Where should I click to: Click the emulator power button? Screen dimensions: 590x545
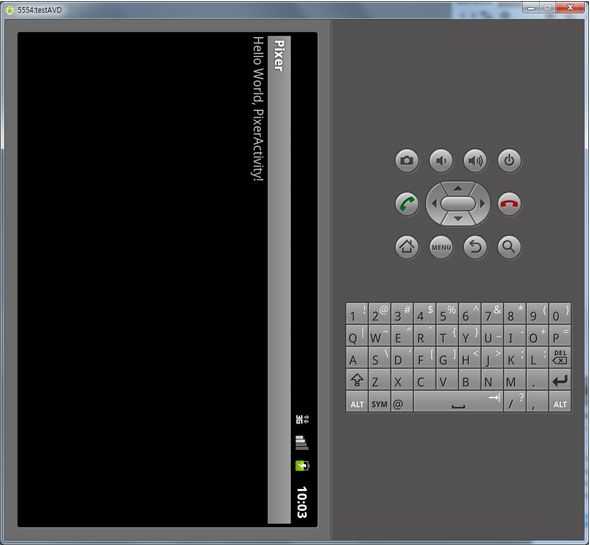(x=509, y=161)
